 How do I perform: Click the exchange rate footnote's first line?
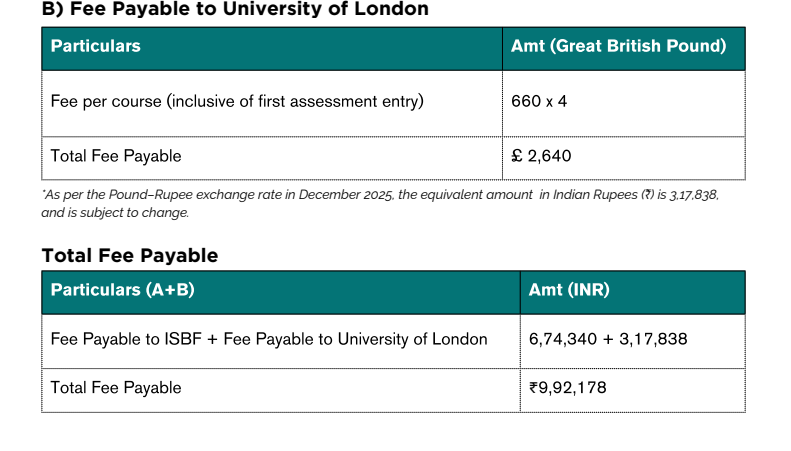pyautogui.click(x=380, y=195)
